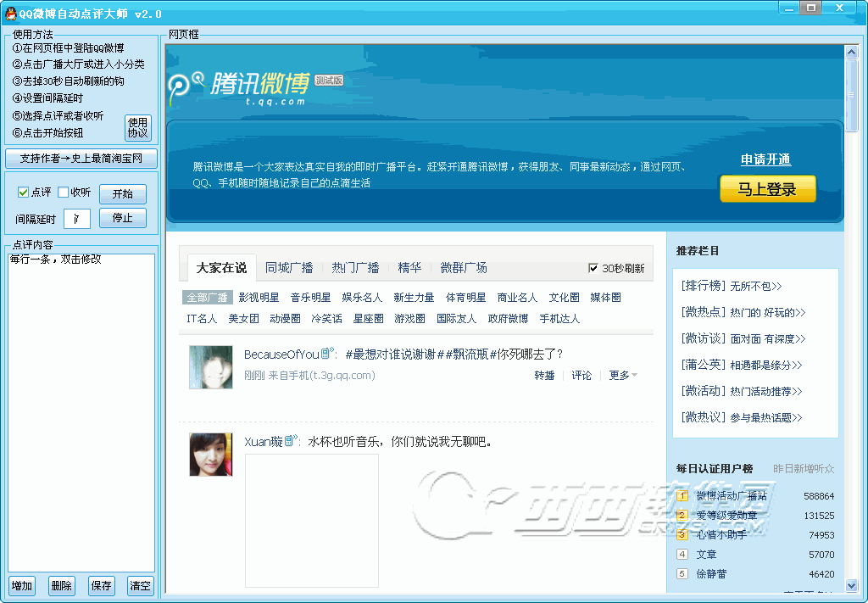Open IT名人 category link

click(202, 318)
